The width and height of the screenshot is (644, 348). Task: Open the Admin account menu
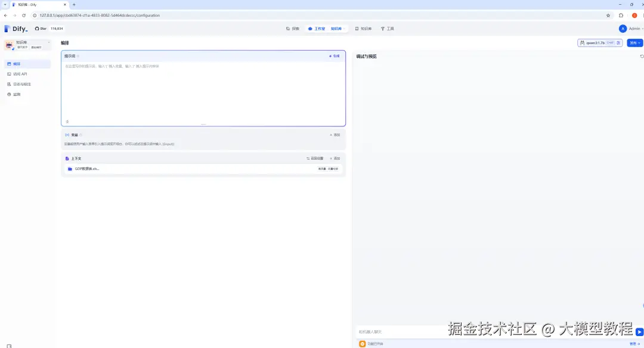coord(631,29)
